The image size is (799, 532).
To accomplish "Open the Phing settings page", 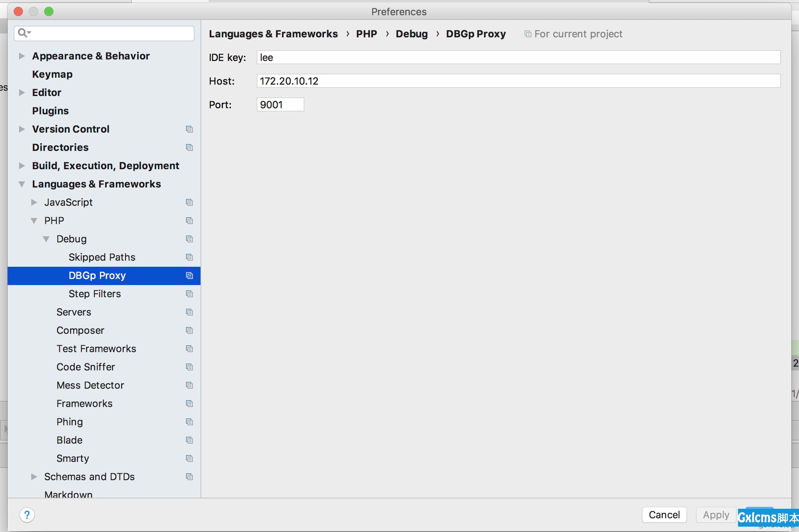I will click(x=69, y=422).
